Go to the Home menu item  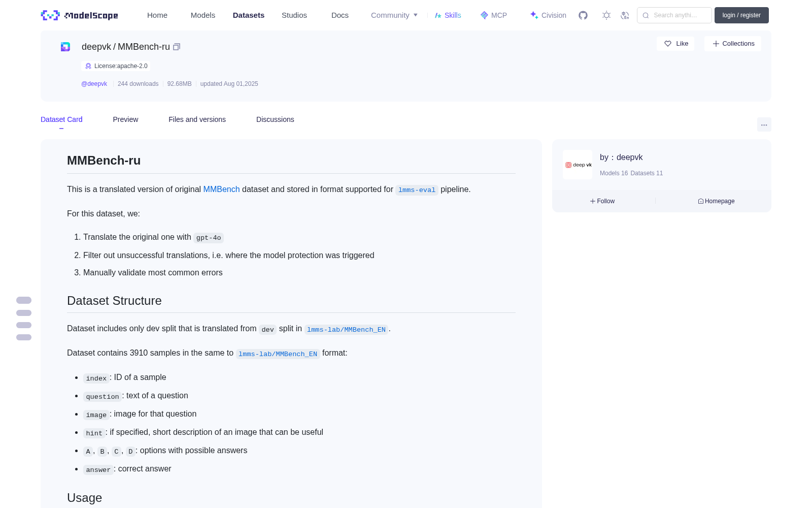[x=157, y=15]
